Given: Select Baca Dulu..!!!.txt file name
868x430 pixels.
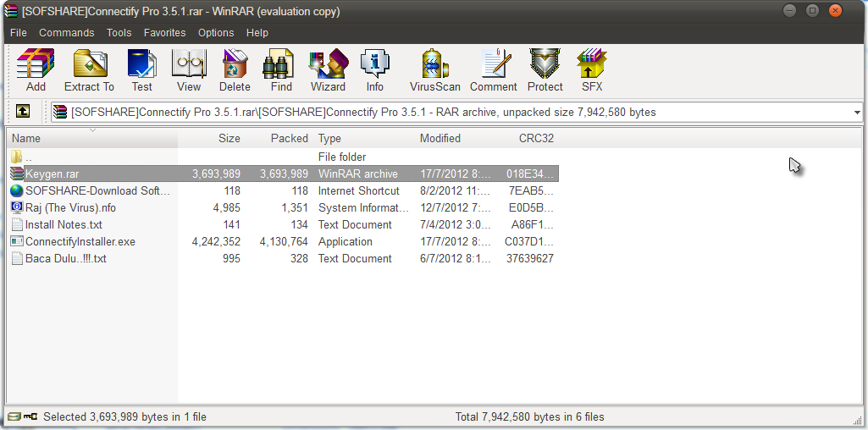Looking at the screenshot, I should pos(66,258).
